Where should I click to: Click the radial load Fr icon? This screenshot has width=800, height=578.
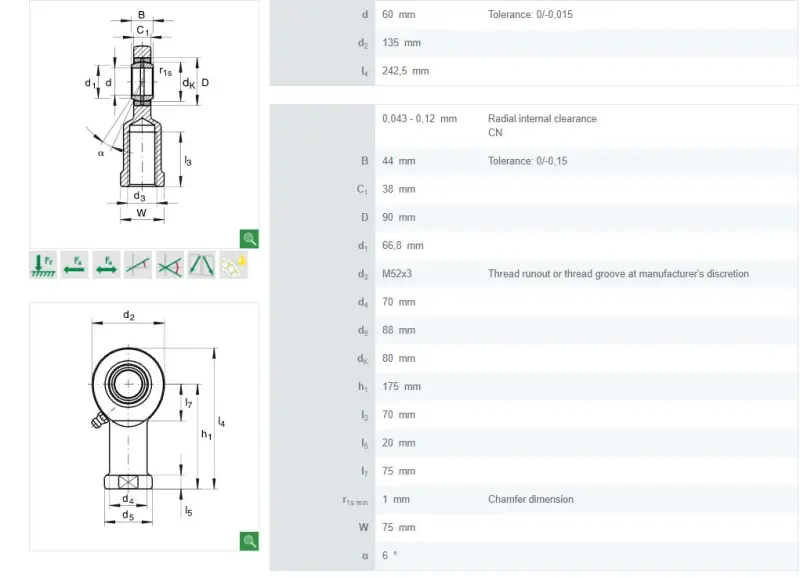pos(43,265)
